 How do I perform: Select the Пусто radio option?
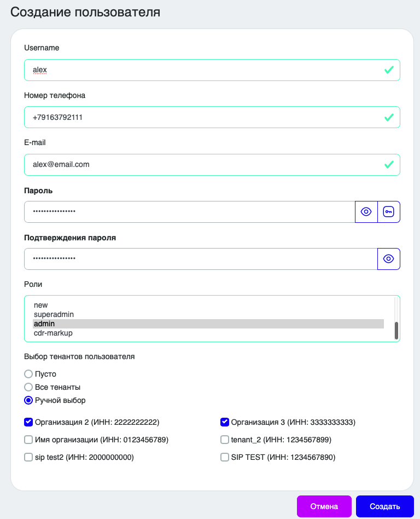(28, 374)
